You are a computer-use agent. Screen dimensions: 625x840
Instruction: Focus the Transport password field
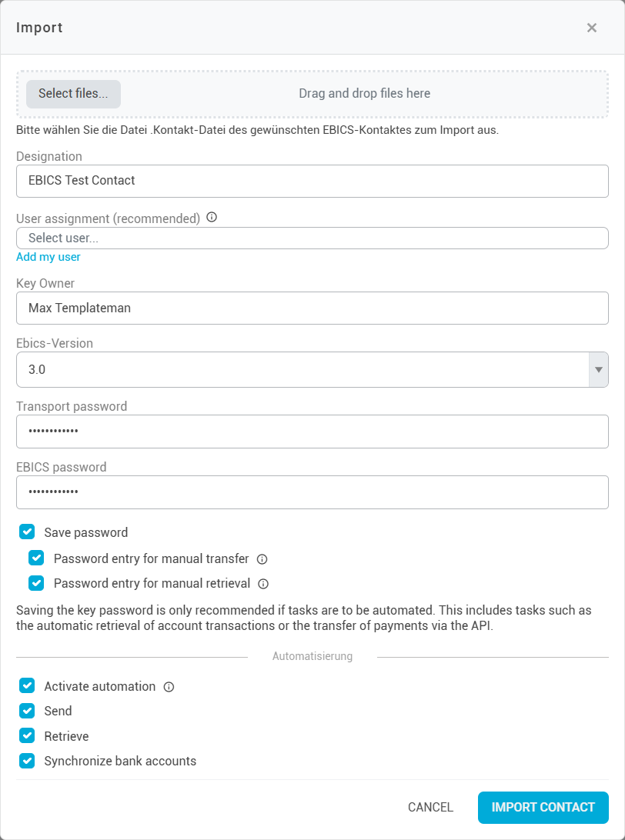pyautogui.click(x=312, y=432)
